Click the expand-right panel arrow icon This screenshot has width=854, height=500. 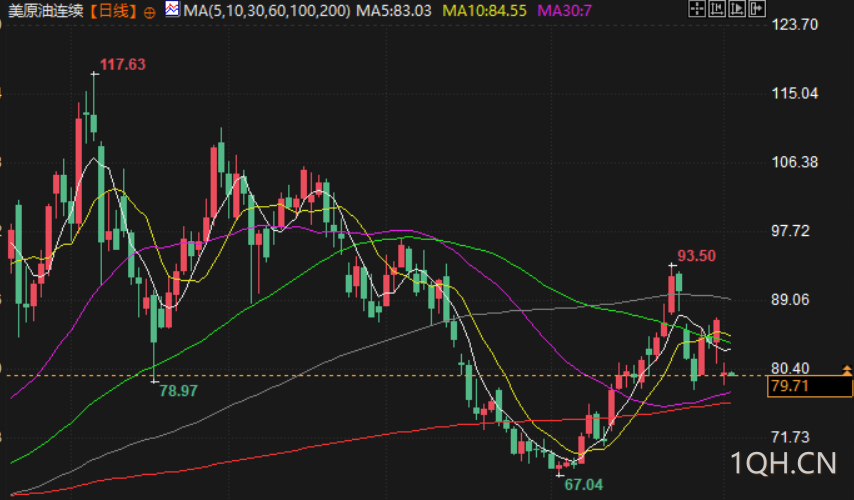coord(757,8)
